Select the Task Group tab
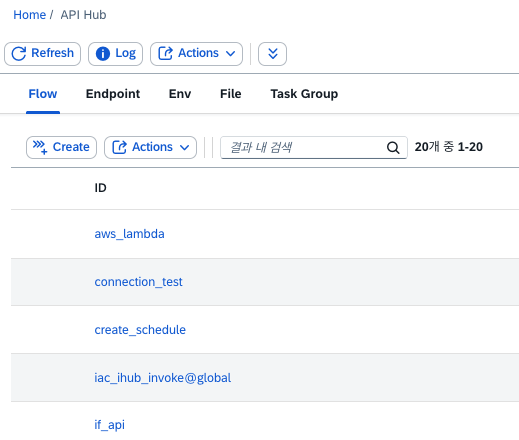The width and height of the screenshot is (519, 440). tap(304, 94)
